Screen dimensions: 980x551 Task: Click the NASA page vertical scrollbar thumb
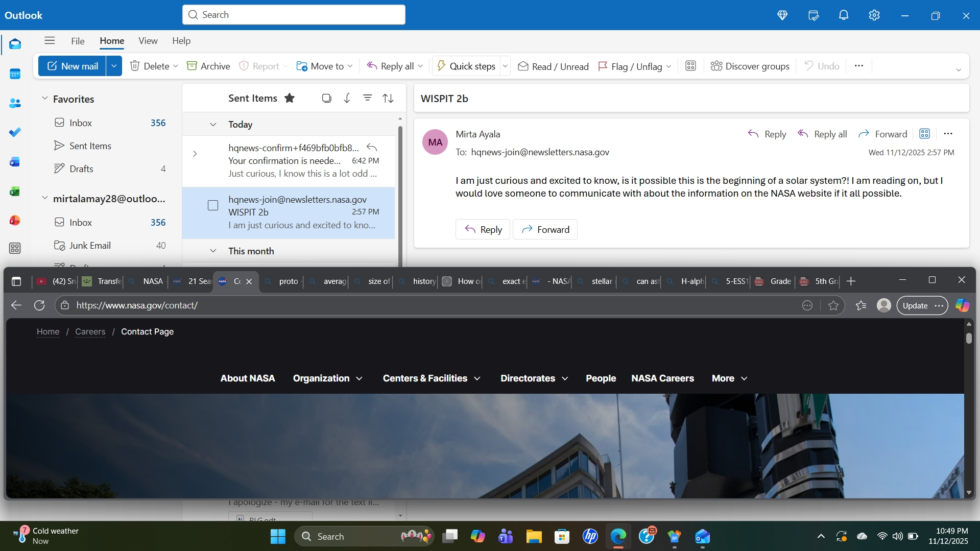[x=969, y=338]
